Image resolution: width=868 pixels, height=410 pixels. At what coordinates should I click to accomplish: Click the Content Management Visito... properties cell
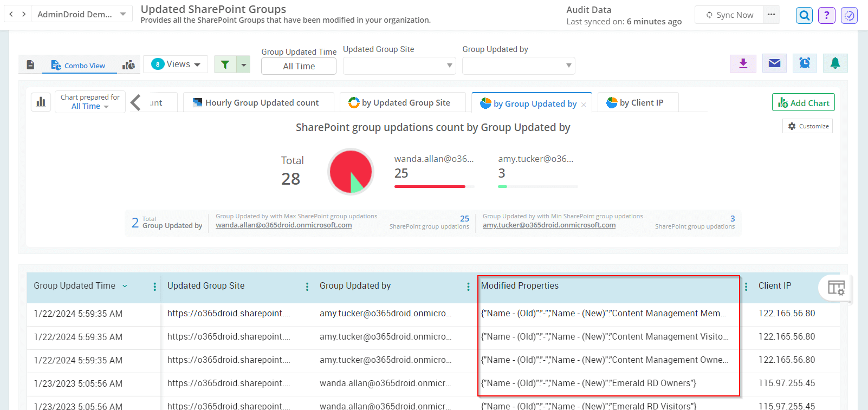coord(605,336)
